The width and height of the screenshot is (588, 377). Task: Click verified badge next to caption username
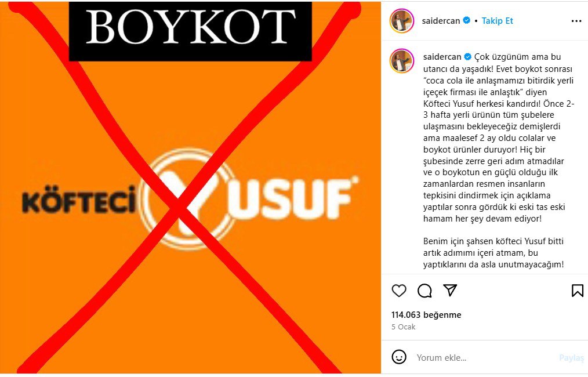point(467,57)
